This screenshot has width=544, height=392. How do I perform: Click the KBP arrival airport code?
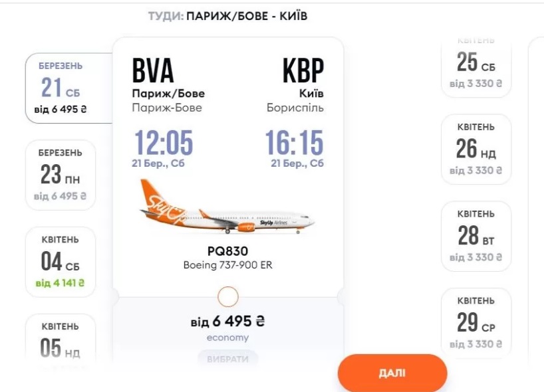[303, 70]
